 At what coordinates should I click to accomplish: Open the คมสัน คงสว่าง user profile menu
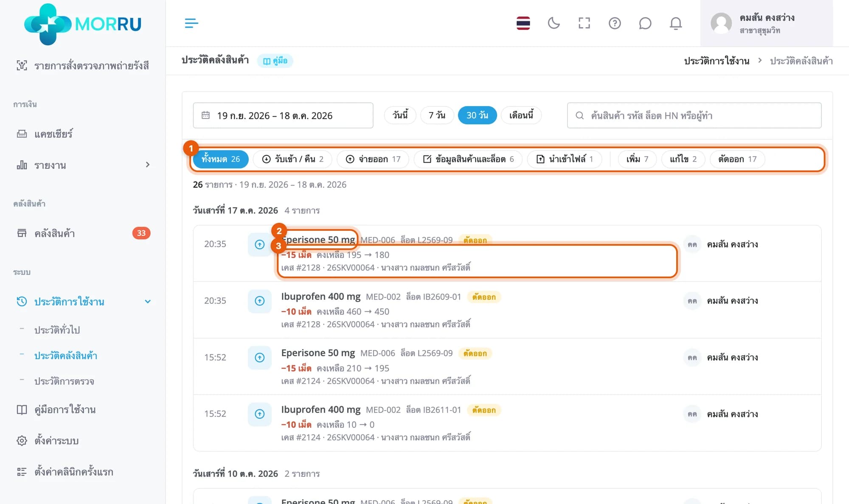click(766, 23)
